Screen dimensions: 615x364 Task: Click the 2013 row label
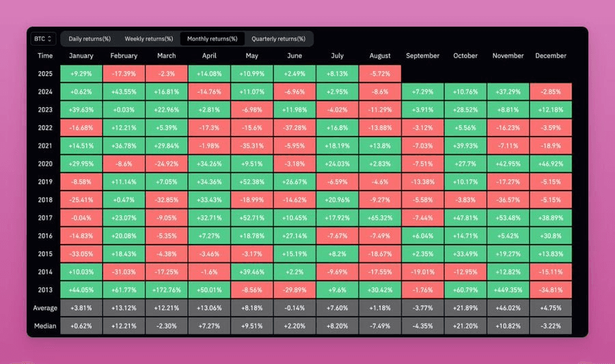[x=45, y=290]
